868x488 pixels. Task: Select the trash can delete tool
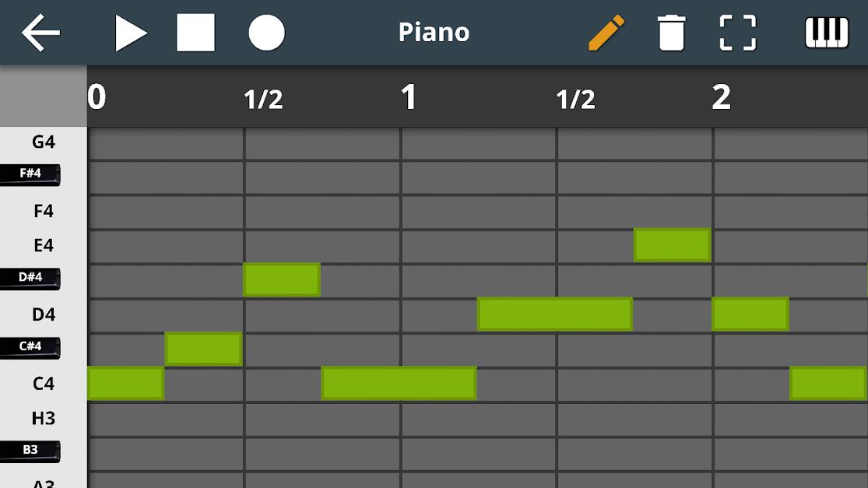tap(672, 33)
